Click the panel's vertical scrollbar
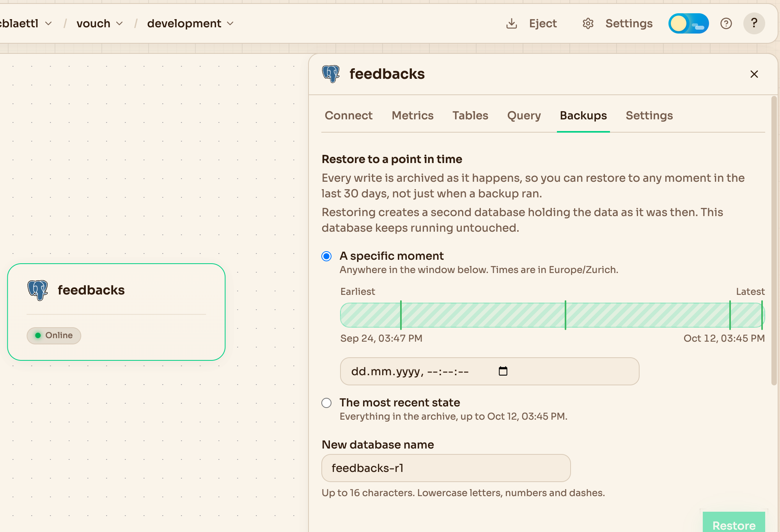 [774, 241]
